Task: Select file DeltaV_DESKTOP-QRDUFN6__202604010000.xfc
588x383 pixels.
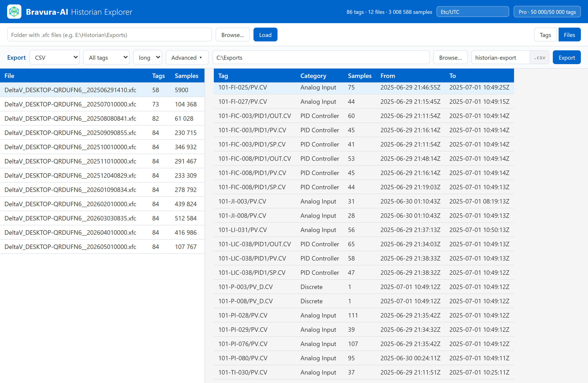Action: 102,232
